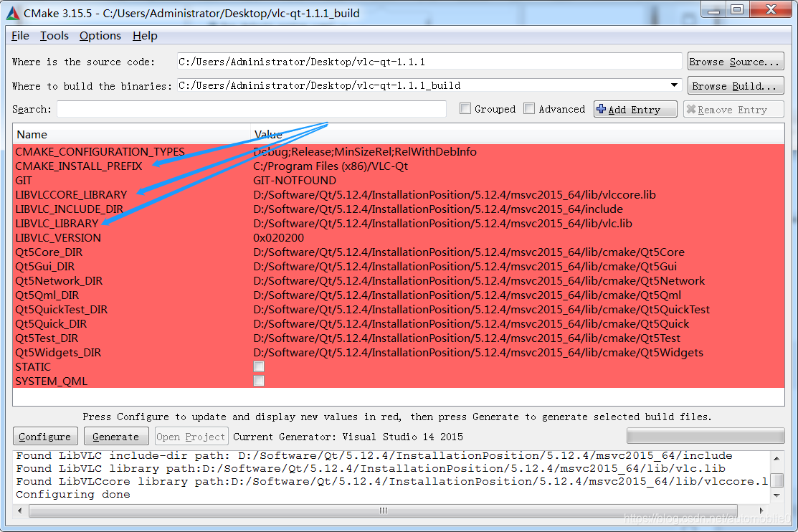Viewport: 798px width, 532px height.
Task: Click output log scroll right arrow
Action: coord(761,510)
